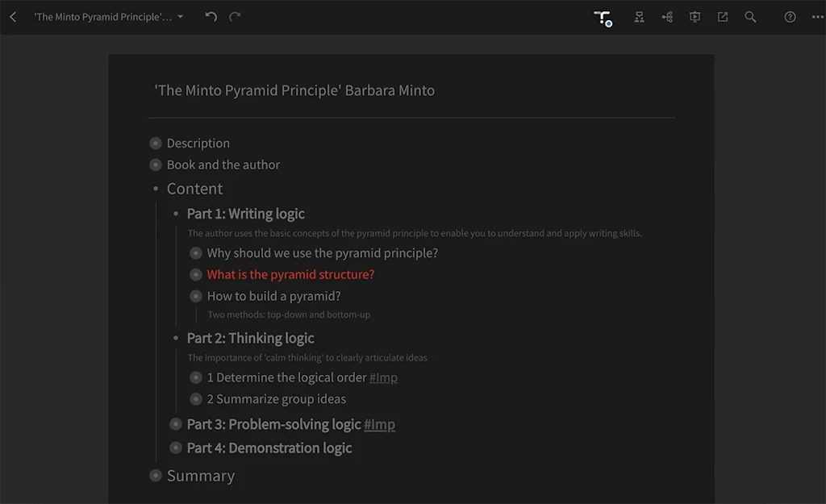Undo the last edit
This screenshot has width=826, height=504.
(x=211, y=17)
